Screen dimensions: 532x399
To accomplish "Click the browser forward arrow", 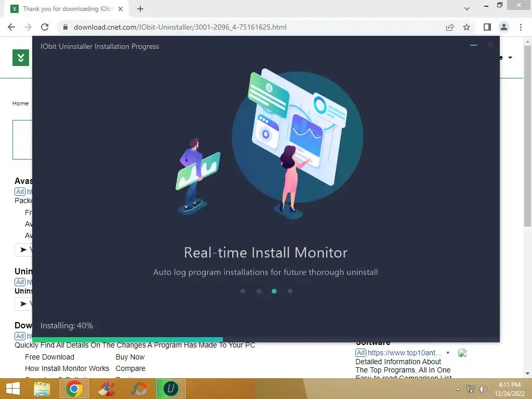I will click(28, 27).
